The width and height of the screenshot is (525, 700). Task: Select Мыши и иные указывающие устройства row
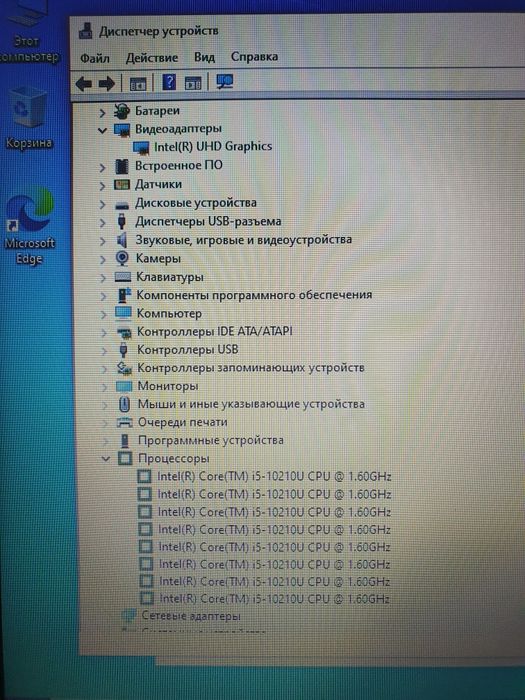coord(251,404)
